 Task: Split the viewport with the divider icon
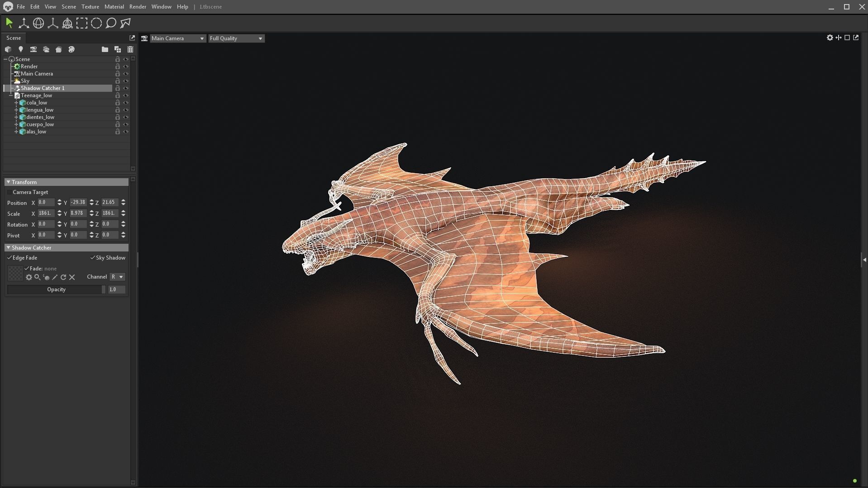click(839, 38)
